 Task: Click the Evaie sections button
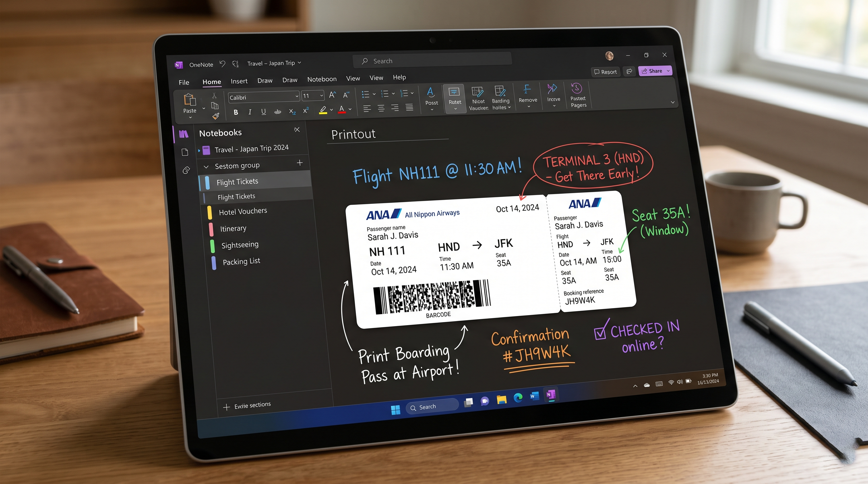click(x=247, y=406)
